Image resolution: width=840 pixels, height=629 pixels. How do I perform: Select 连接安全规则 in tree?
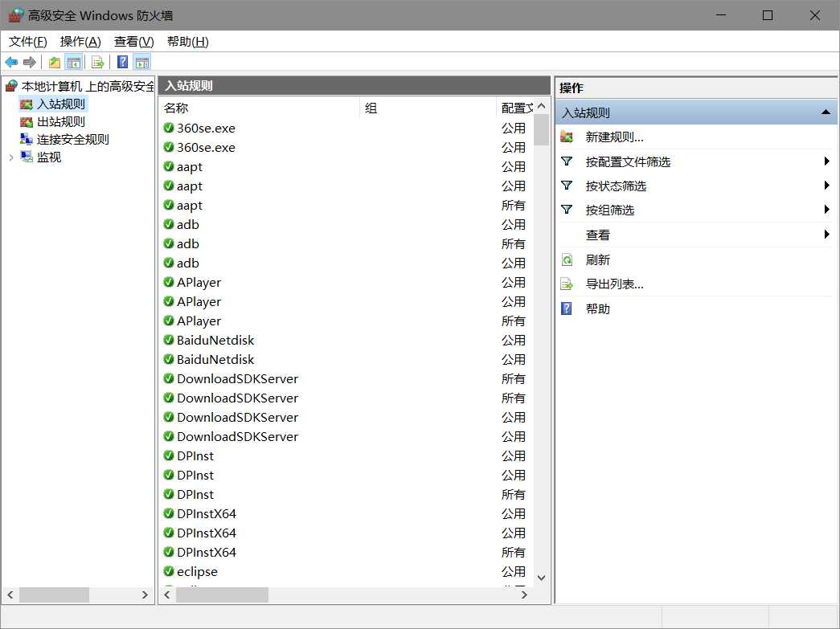coord(73,139)
